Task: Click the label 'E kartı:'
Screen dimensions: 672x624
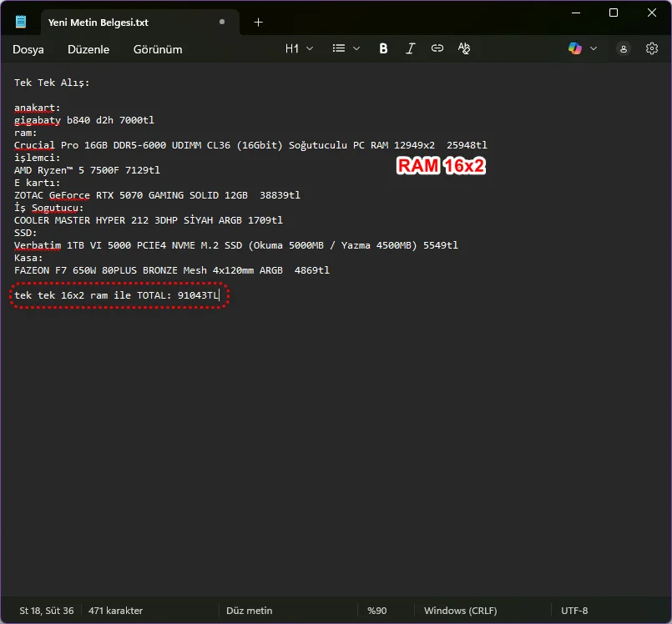Action: [x=38, y=183]
